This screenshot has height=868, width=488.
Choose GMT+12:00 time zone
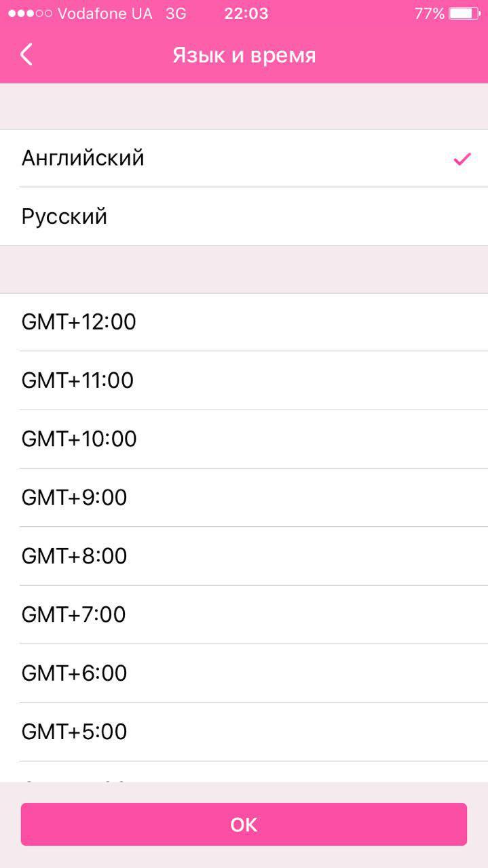click(79, 322)
